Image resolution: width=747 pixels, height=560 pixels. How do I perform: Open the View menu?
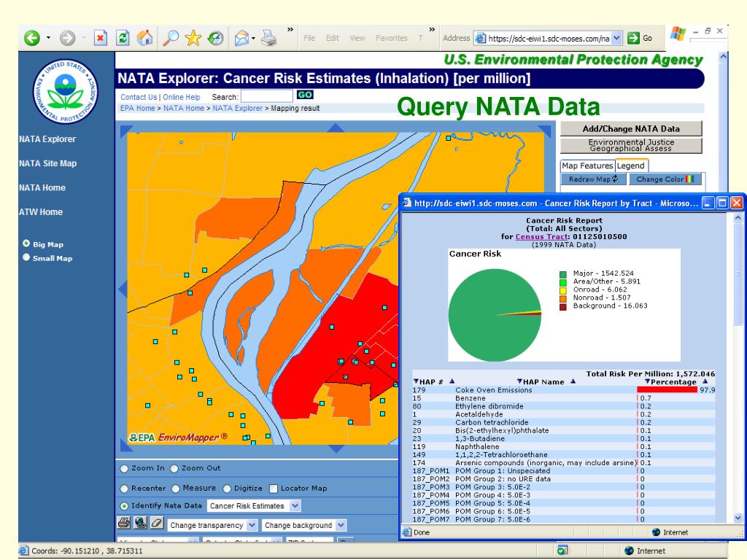point(357,38)
